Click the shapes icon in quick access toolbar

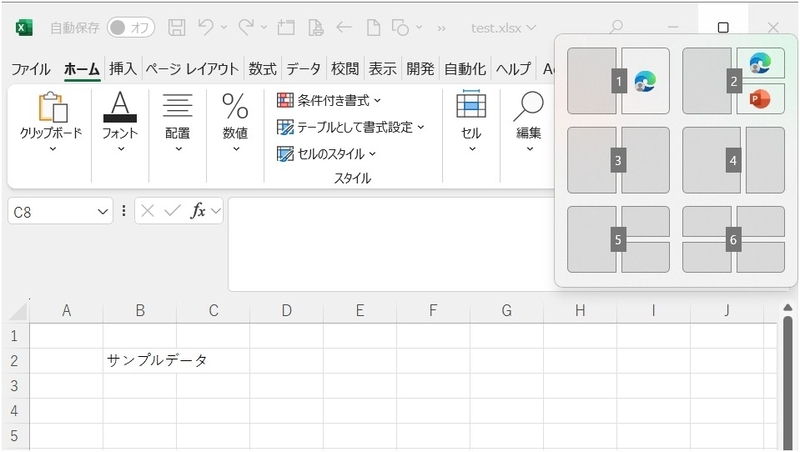400,28
